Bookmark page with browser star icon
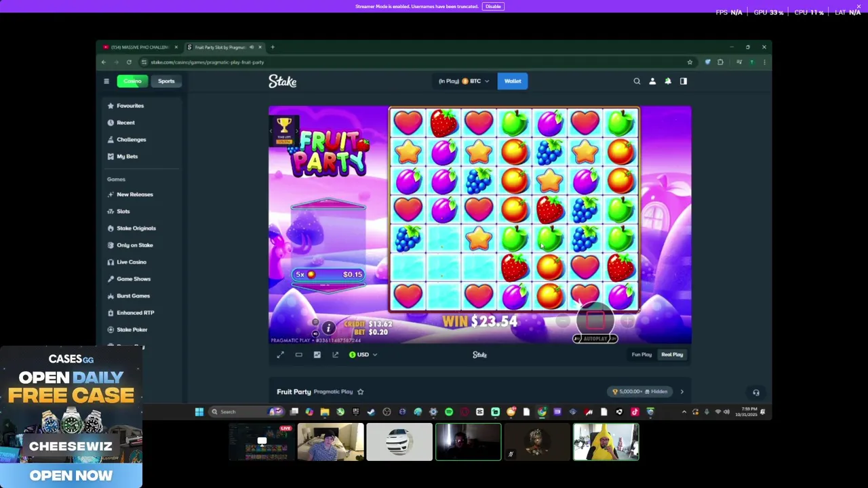The image size is (868, 488). [x=690, y=62]
